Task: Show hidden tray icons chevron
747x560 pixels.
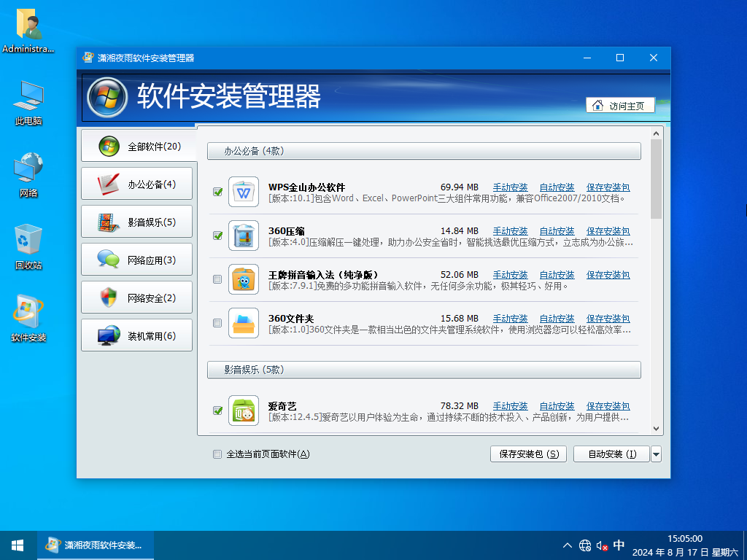Action: point(568,545)
